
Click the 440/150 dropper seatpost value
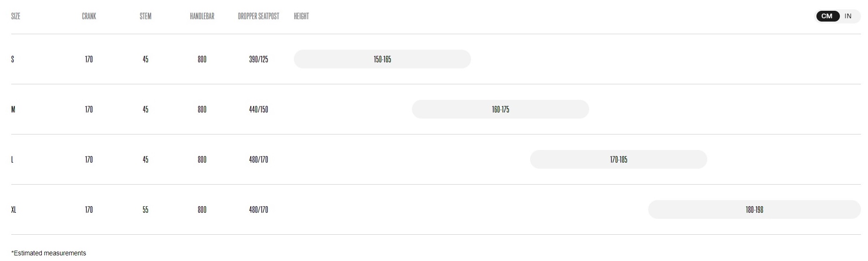coord(259,109)
